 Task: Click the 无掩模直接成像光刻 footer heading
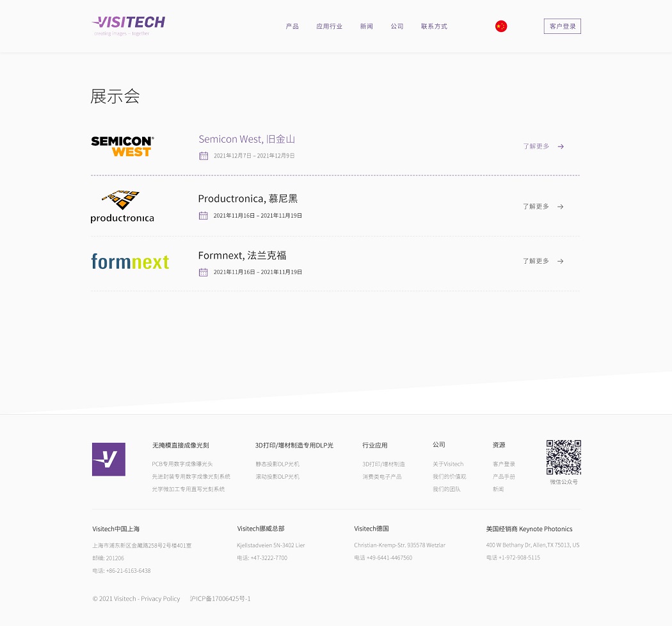180,445
